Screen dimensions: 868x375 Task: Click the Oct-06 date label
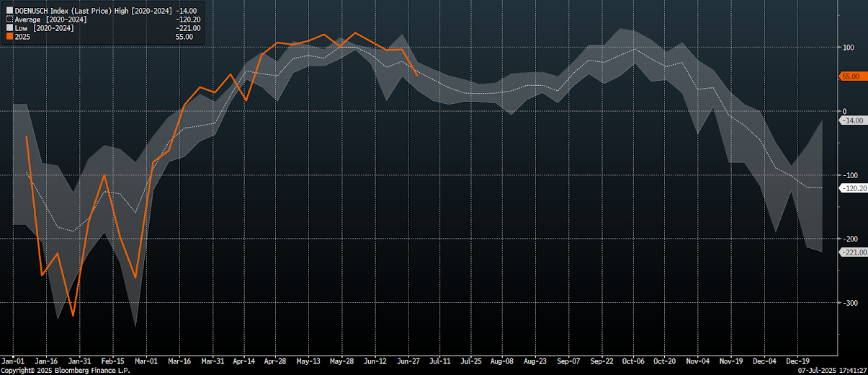click(632, 361)
